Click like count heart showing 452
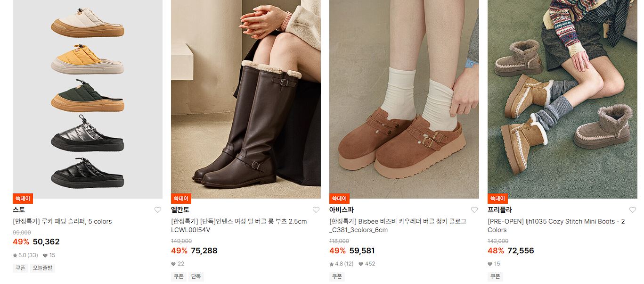 (361, 264)
